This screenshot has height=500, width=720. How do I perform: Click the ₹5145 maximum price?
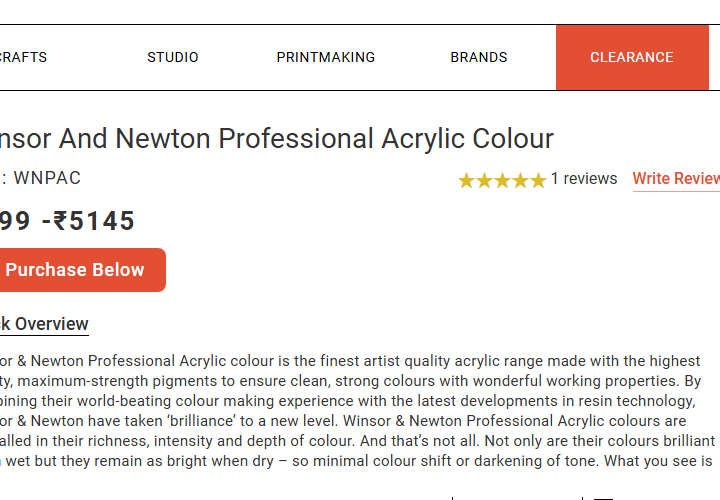(95, 221)
